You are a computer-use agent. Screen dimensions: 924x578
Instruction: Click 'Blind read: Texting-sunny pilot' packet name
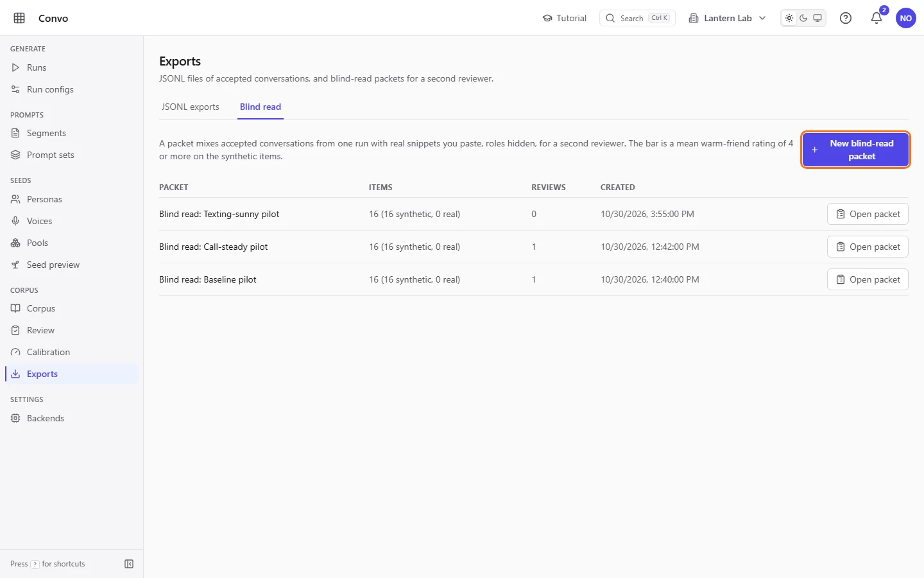point(219,214)
